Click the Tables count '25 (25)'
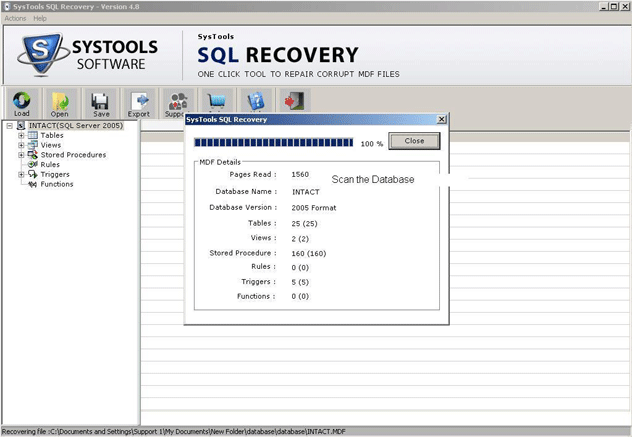Image resolution: width=632 pixels, height=437 pixels. tap(304, 224)
